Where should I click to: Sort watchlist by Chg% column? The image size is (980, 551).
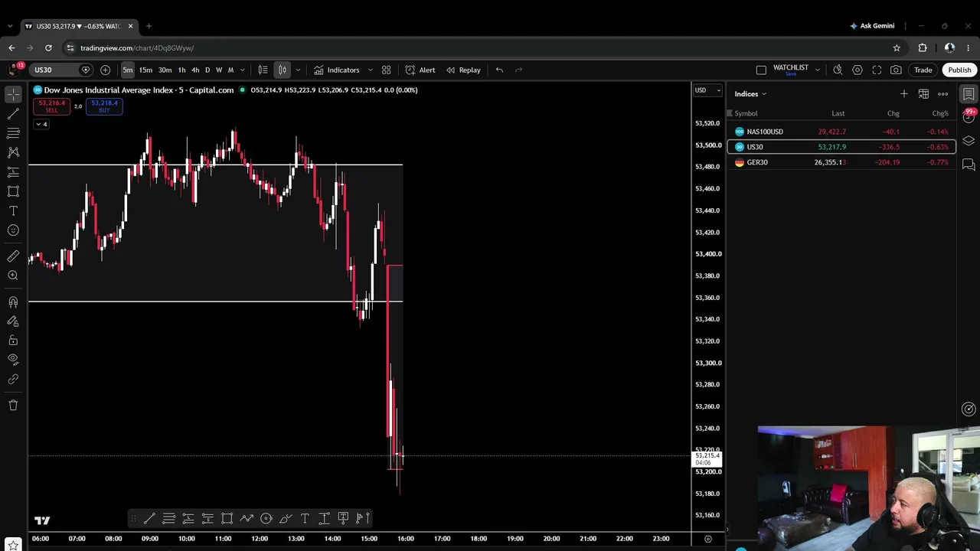940,113
